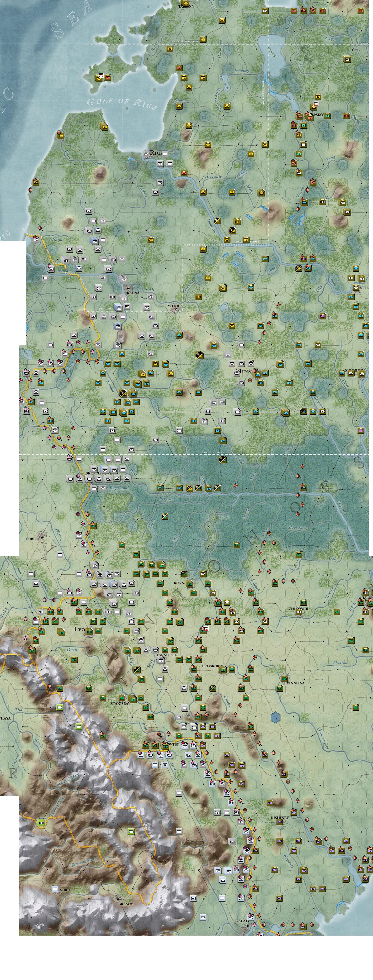373x980 pixels.
Task: Click the Skvirka label
Action: click(340, 662)
